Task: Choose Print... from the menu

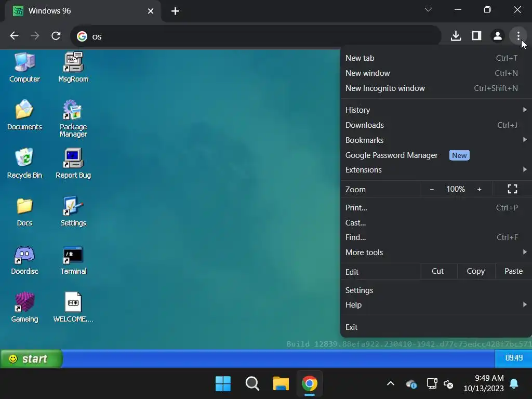Action: pyautogui.click(x=436, y=208)
